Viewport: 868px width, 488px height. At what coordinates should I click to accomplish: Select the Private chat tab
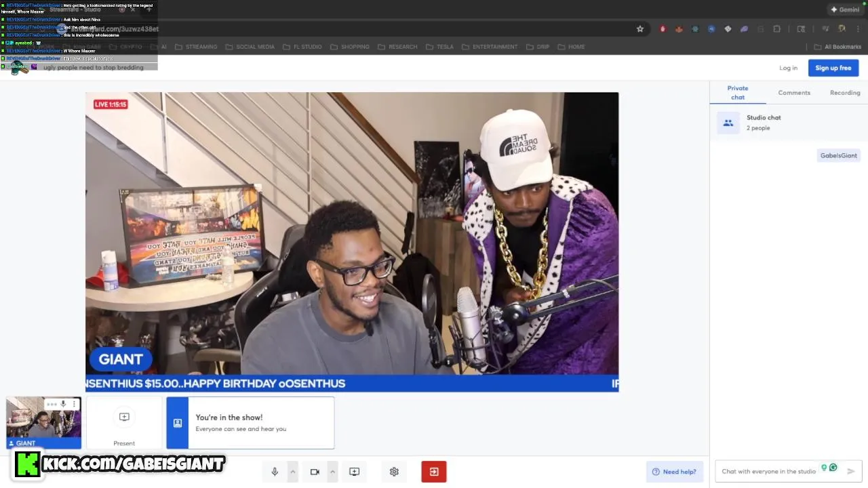[x=738, y=93]
